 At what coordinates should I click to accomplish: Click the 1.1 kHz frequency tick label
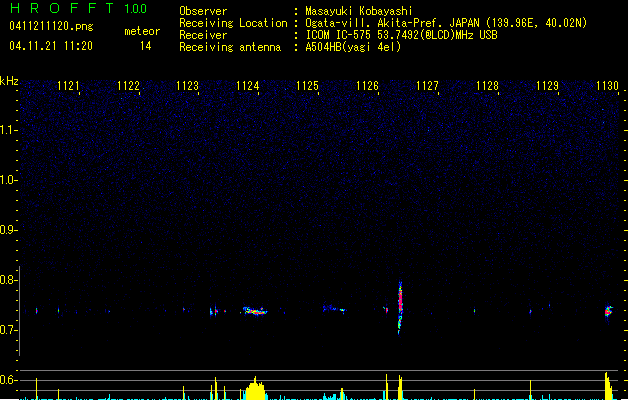[x=7, y=130]
